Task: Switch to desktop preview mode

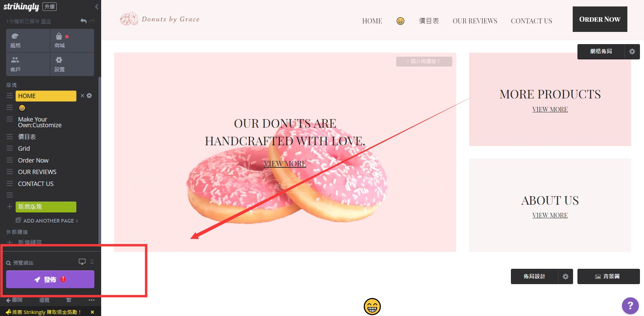Action: (x=82, y=262)
